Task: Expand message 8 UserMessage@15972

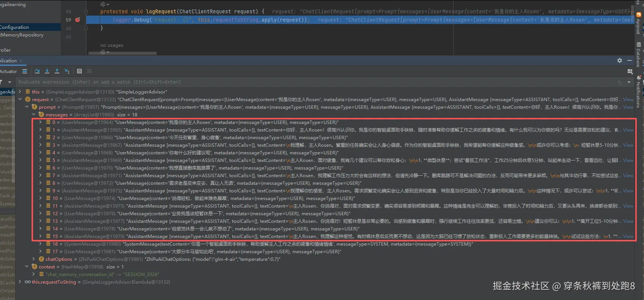Action: coord(41,183)
